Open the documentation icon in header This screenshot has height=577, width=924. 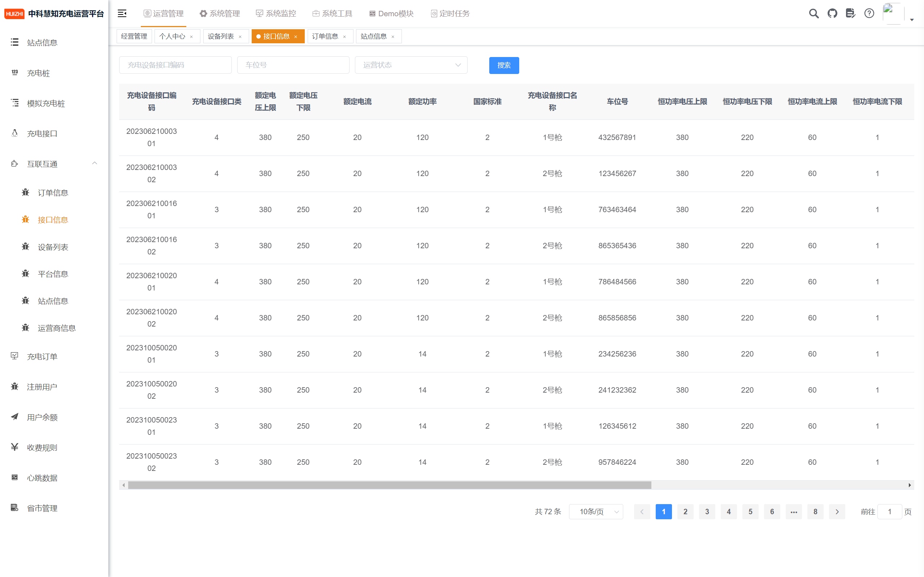[850, 13]
